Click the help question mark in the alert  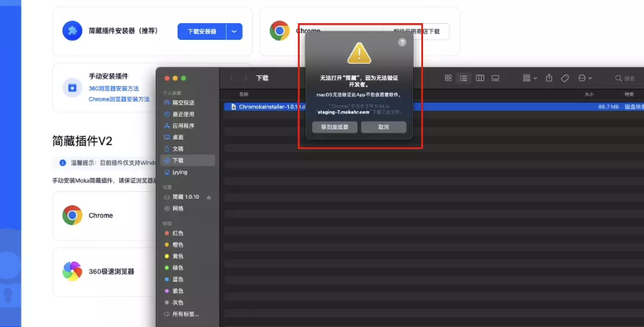pos(402,42)
